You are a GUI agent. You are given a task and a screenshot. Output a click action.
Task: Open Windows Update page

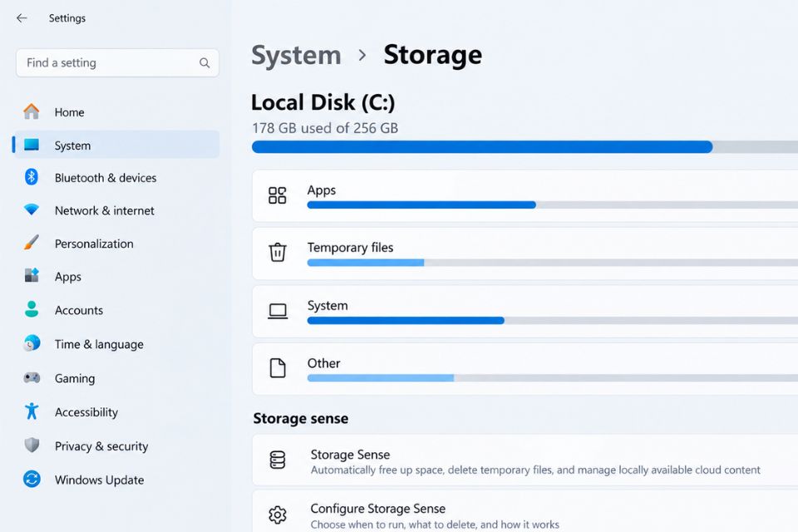tap(99, 480)
